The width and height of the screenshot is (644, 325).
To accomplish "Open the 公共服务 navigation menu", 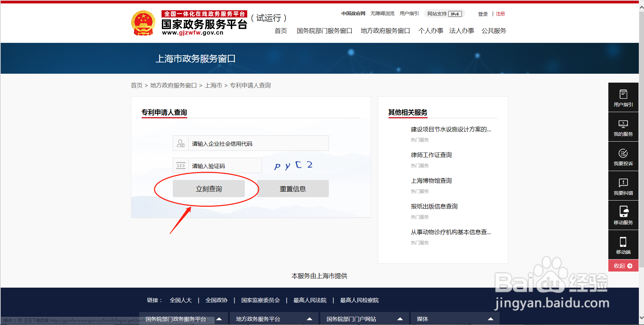I will click(493, 31).
